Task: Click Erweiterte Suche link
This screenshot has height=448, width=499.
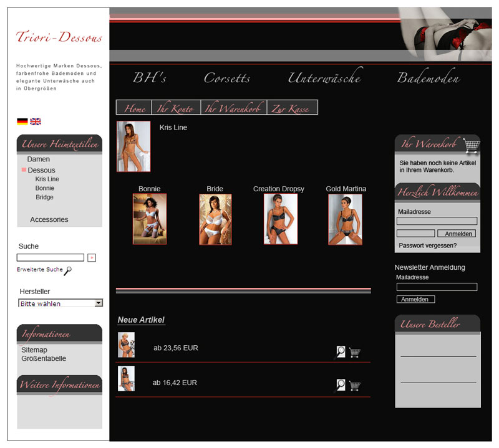Action: pos(40,269)
